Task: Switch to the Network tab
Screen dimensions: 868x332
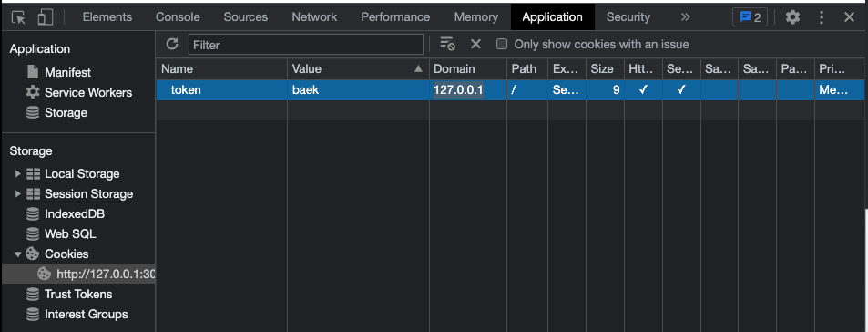Action: pos(314,17)
